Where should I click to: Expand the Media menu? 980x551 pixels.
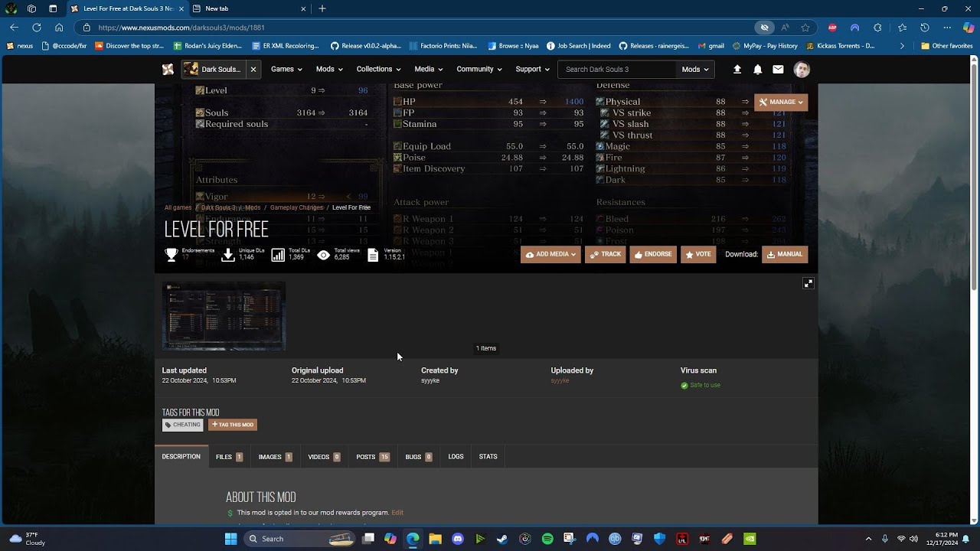[429, 69]
